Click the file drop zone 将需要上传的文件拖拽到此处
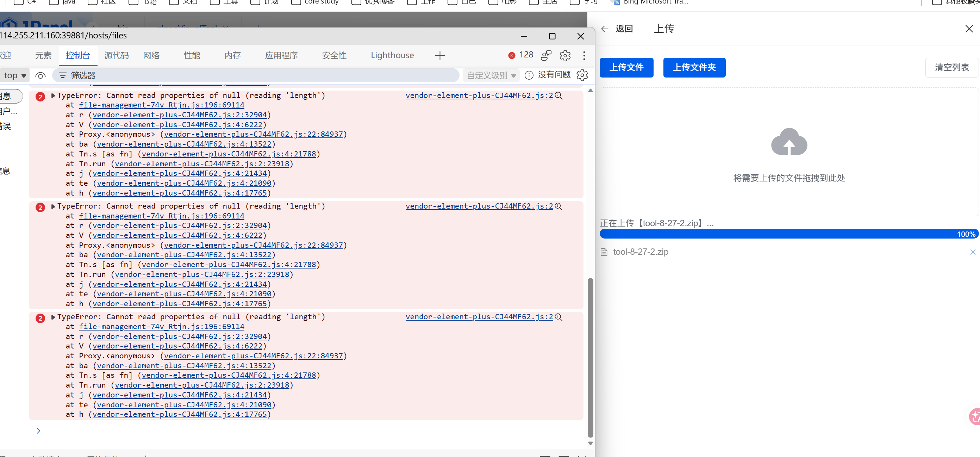The height and width of the screenshot is (457, 980). 789,152
